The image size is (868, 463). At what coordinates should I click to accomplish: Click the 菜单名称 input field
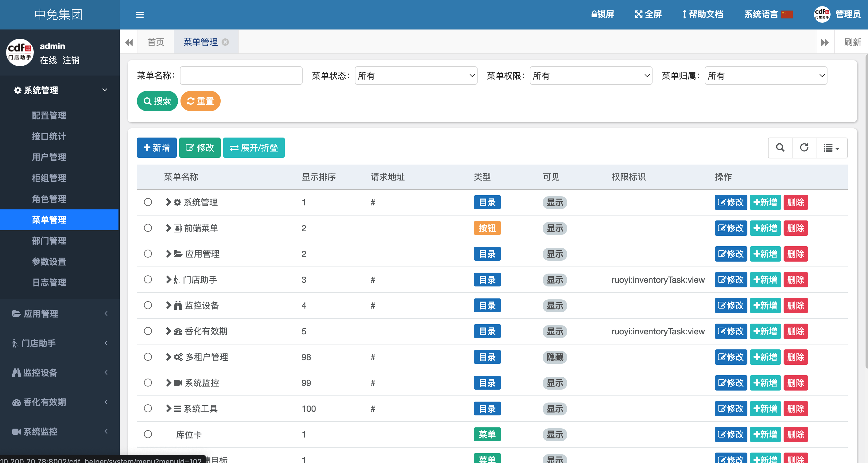[241, 76]
